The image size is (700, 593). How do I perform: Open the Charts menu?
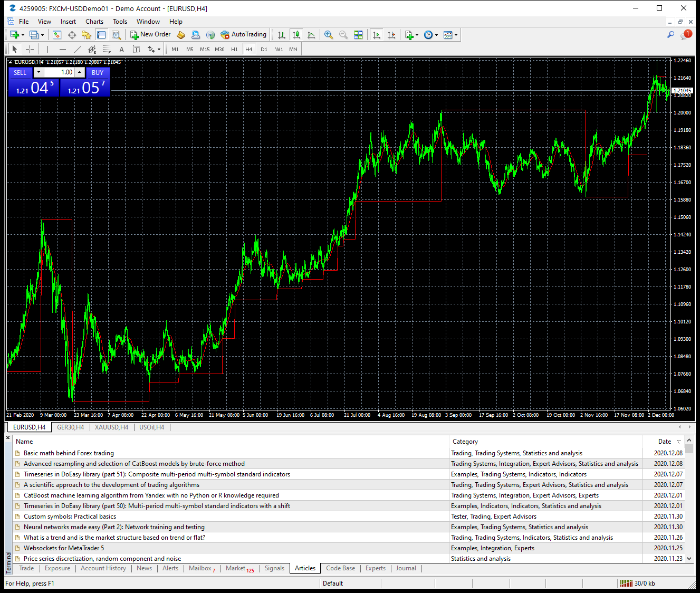pyautogui.click(x=94, y=22)
